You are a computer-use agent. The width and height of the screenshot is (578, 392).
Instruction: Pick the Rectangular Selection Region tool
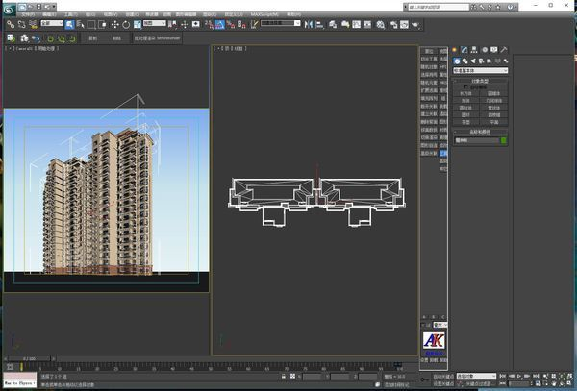[91, 25]
